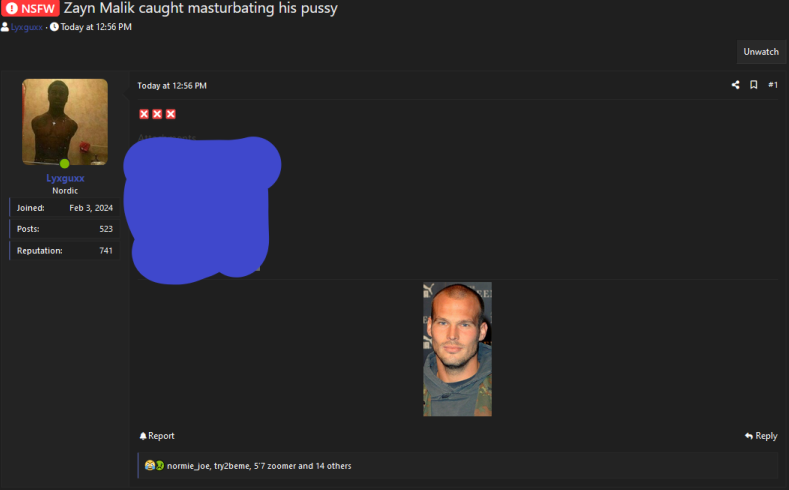Image resolution: width=789 pixels, height=490 pixels.
Task: Open the Lyxguxx profile name under the avatar
Action: (x=65, y=178)
